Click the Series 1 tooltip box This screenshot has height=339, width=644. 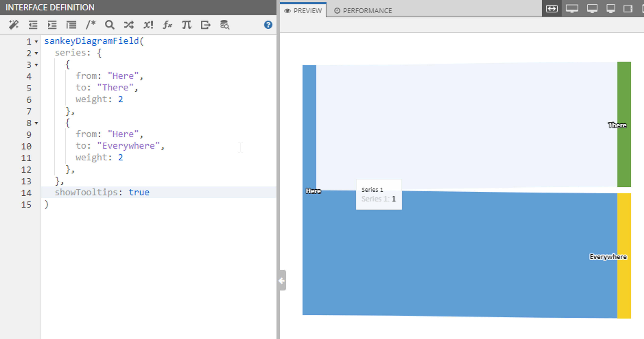(x=379, y=194)
